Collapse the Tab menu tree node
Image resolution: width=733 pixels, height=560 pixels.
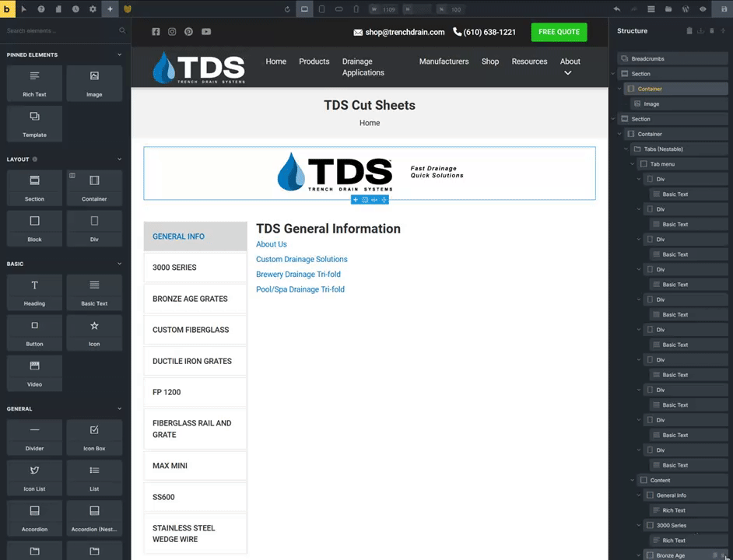click(632, 164)
